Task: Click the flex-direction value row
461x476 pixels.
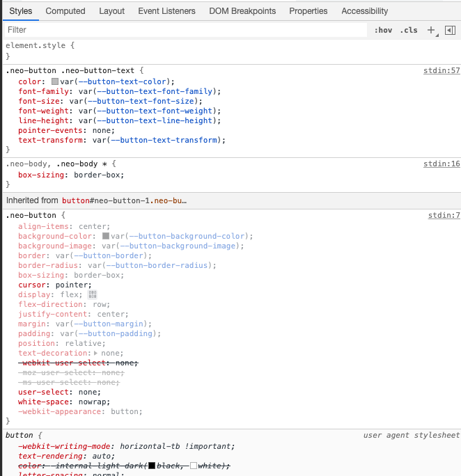Action: [100, 304]
